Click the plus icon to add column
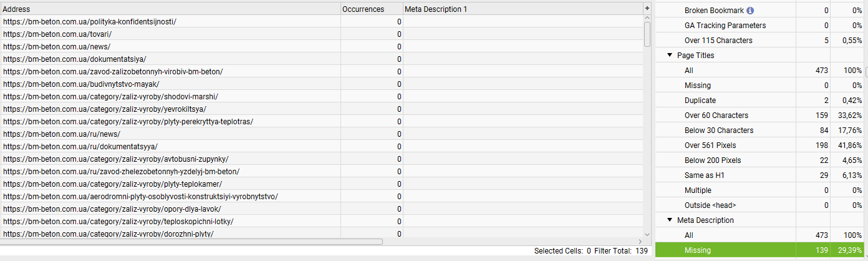Viewport: 868px width, 261px height. coord(647,8)
